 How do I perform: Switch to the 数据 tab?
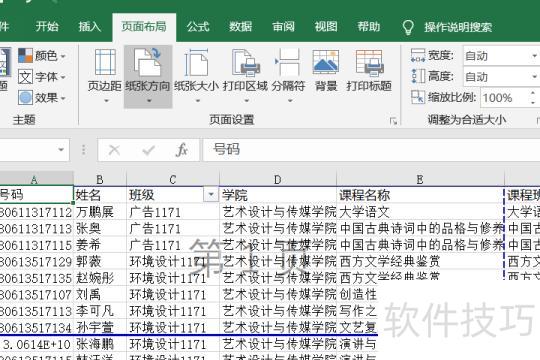click(241, 27)
